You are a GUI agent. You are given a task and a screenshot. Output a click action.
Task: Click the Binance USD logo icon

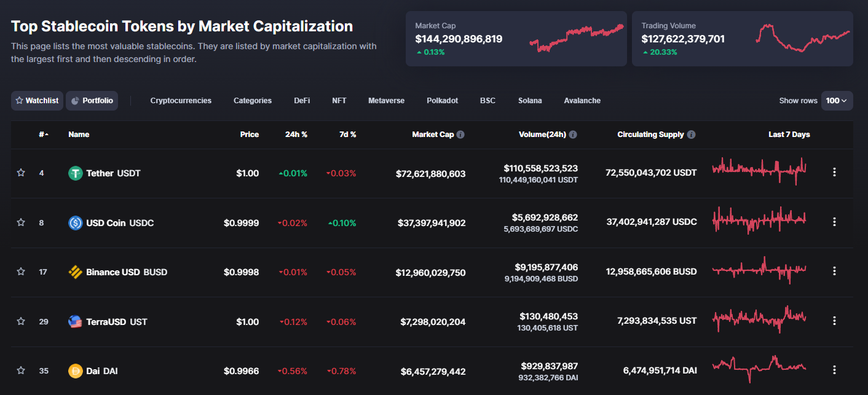pyautogui.click(x=75, y=272)
